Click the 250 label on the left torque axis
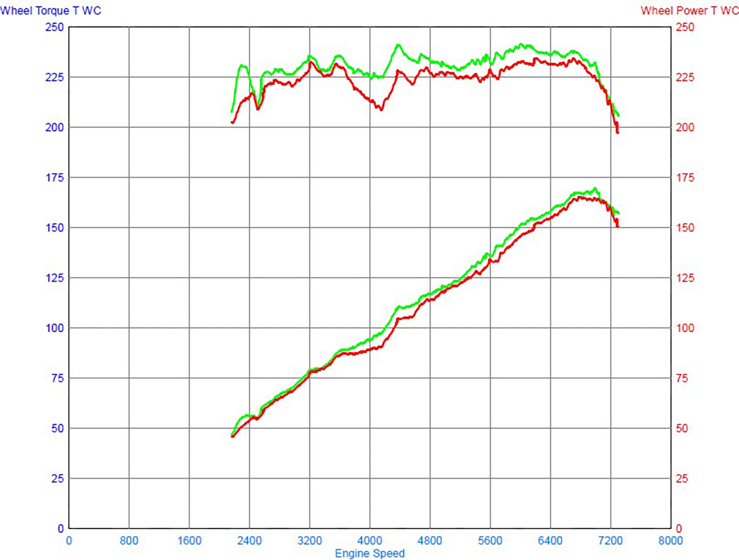This screenshot has height=560, width=739. coord(54,27)
